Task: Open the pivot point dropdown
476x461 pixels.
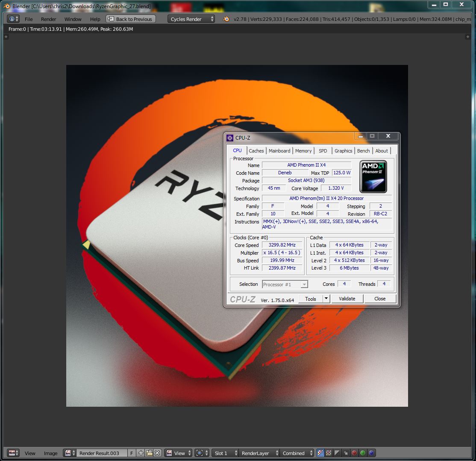Action: [202, 453]
